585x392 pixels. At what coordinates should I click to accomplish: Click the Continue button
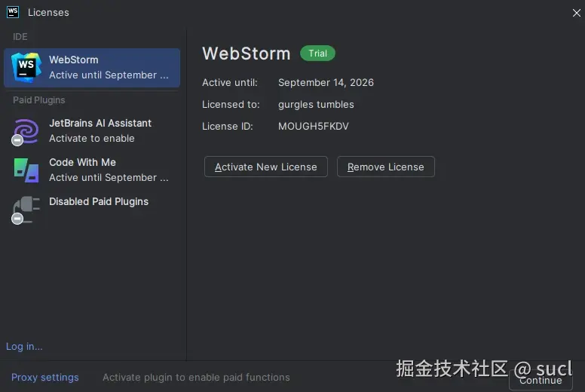tap(541, 381)
